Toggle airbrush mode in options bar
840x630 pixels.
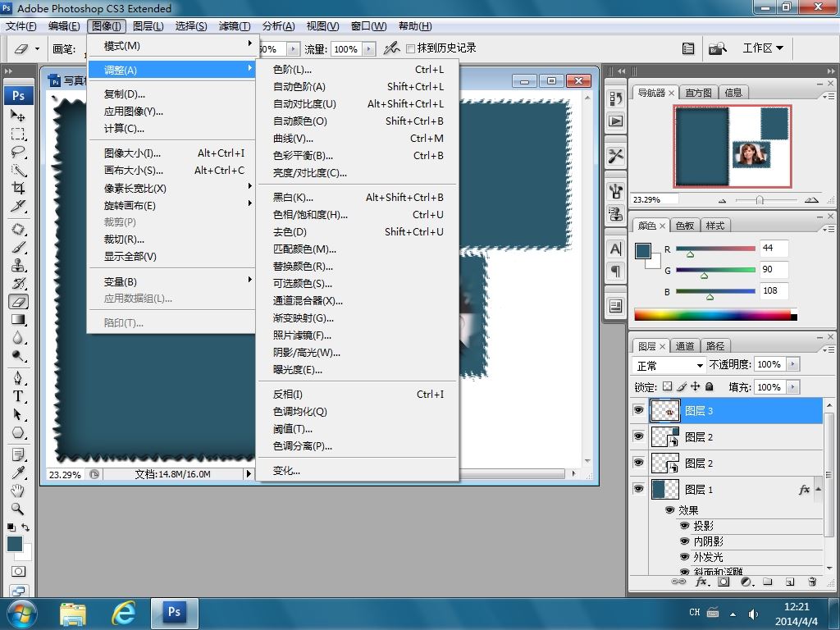click(x=391, y=48)
